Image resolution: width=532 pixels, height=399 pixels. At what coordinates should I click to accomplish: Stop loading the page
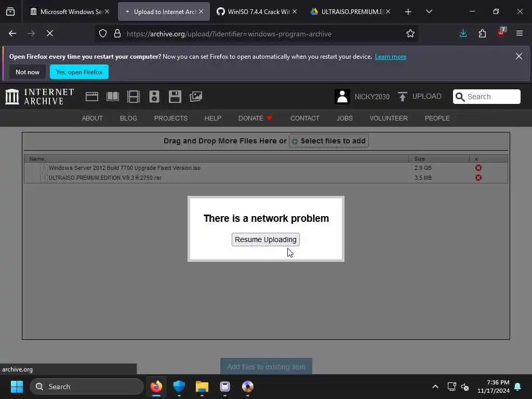pos(49,33)
